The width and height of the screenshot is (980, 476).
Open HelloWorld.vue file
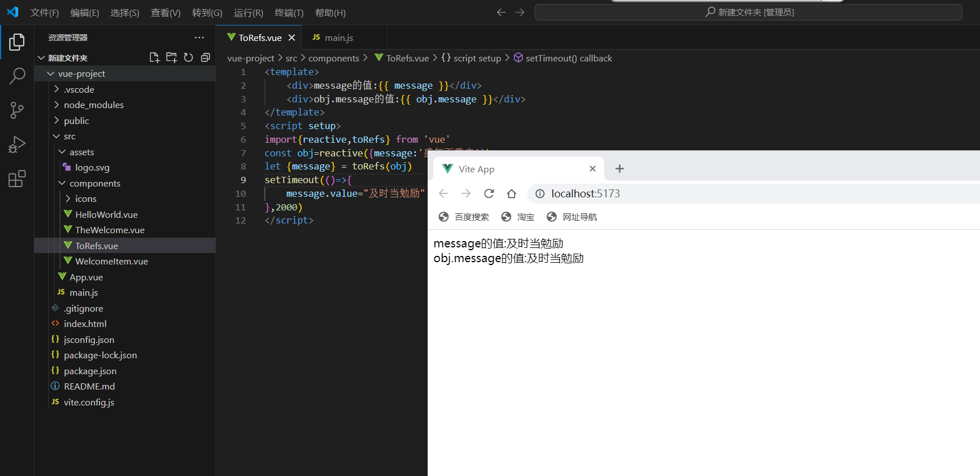pyautogui.click(x=125, y=214)
